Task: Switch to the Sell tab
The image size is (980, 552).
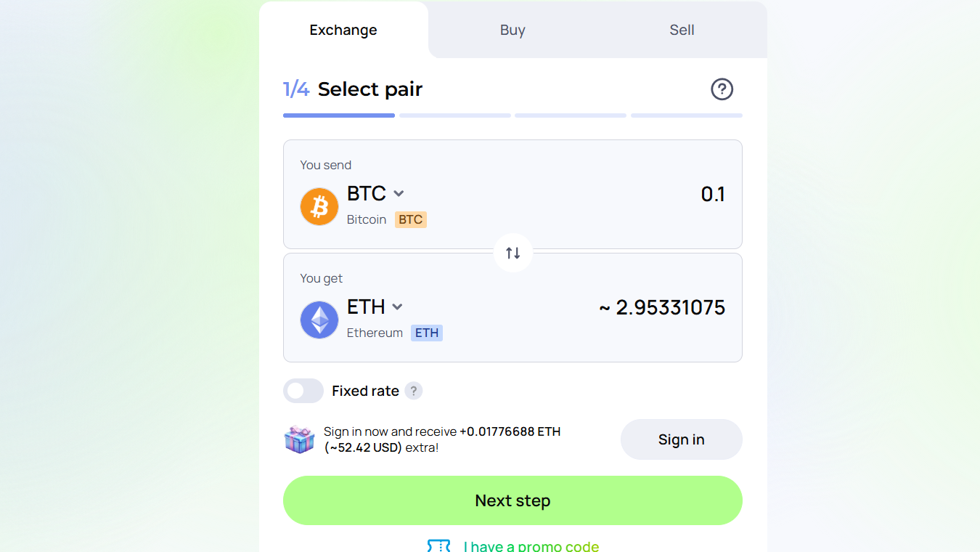Action: [x=681, y=30]
